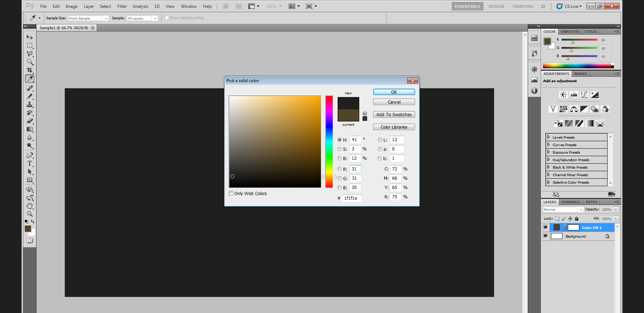Hide the Background layer

tap(545, 236)
